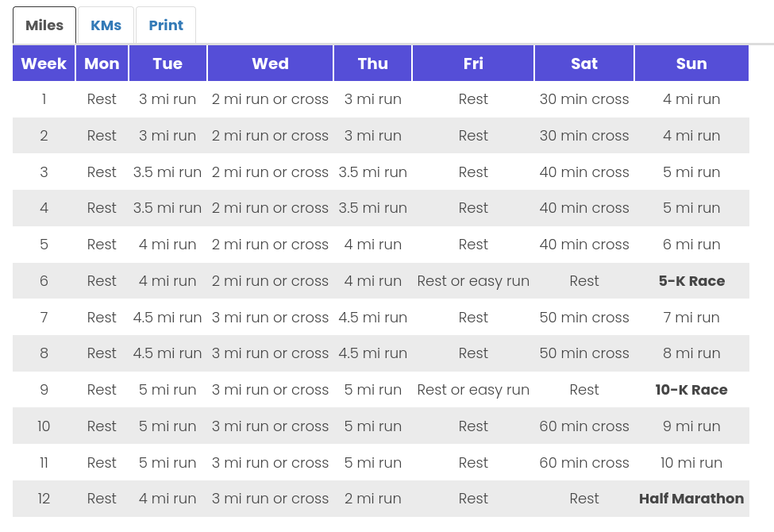Click the Sun column header

[691, 64]
